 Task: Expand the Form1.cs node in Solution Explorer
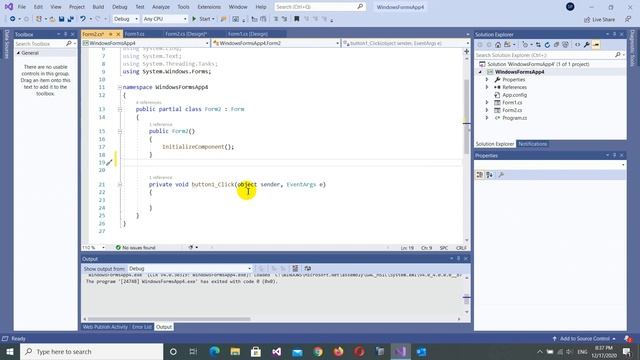click(x=487, y=102)
